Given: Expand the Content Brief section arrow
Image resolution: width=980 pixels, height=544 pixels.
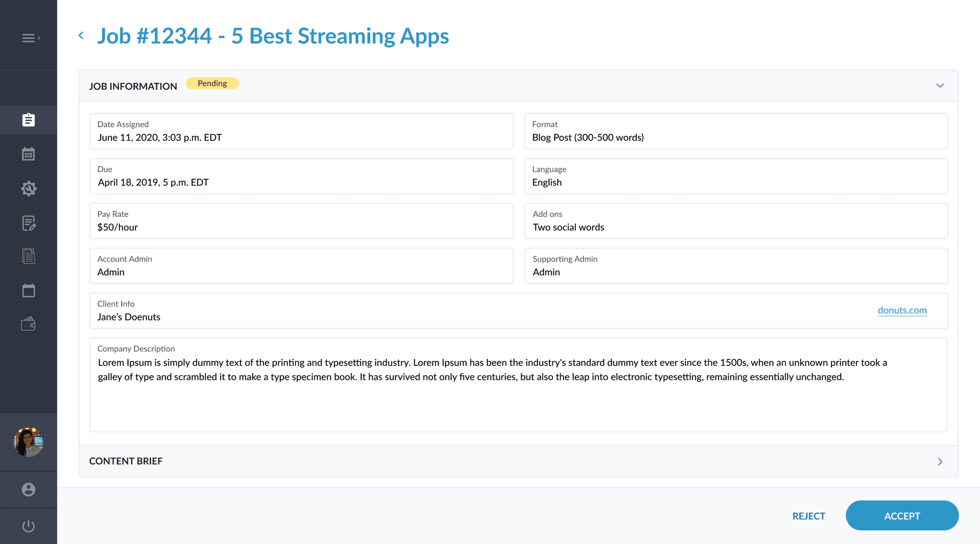Looking at the screenshot, I should pos(940,461).
